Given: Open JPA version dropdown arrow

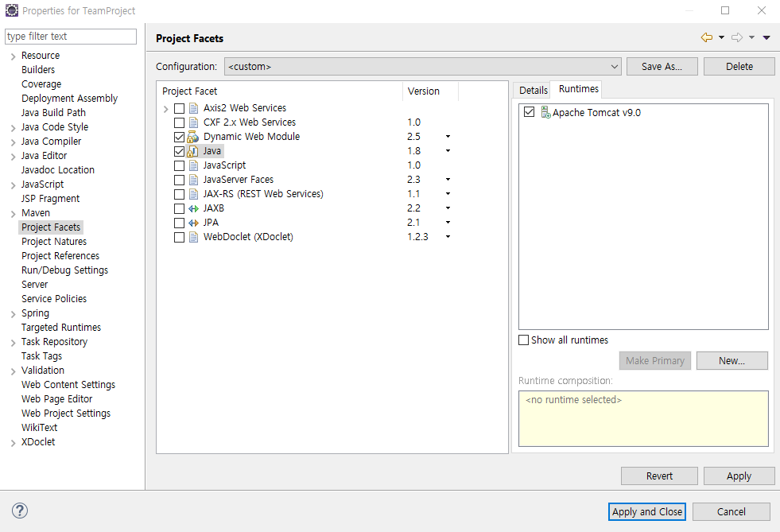Looking at the screenshot, I should click(448, 223).
